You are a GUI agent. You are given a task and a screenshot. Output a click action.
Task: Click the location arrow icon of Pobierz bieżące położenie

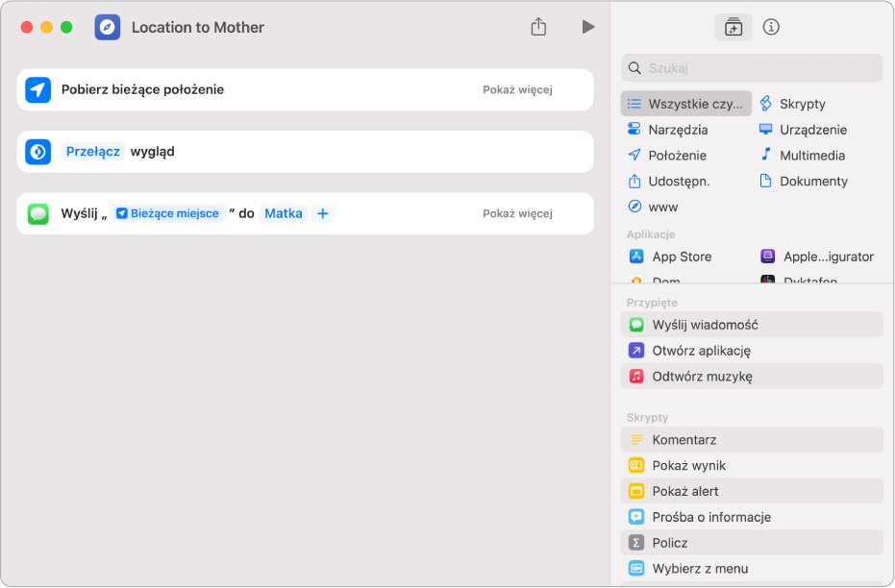click(38, 89)
